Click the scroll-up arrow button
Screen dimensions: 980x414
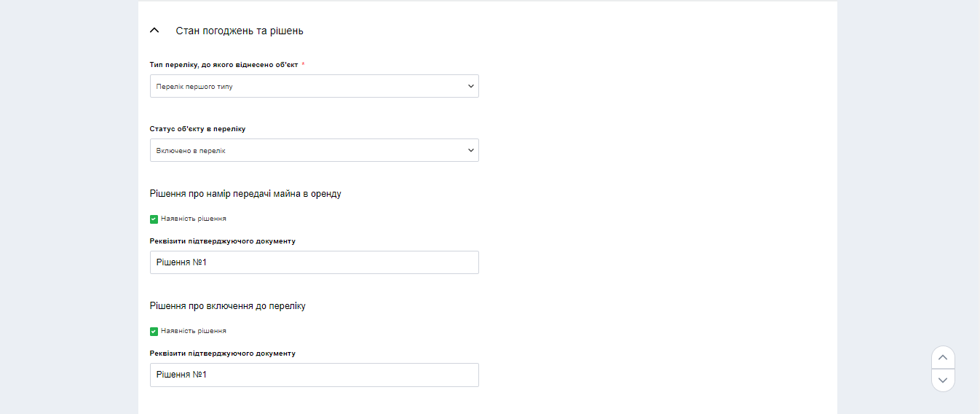point(943,358)
